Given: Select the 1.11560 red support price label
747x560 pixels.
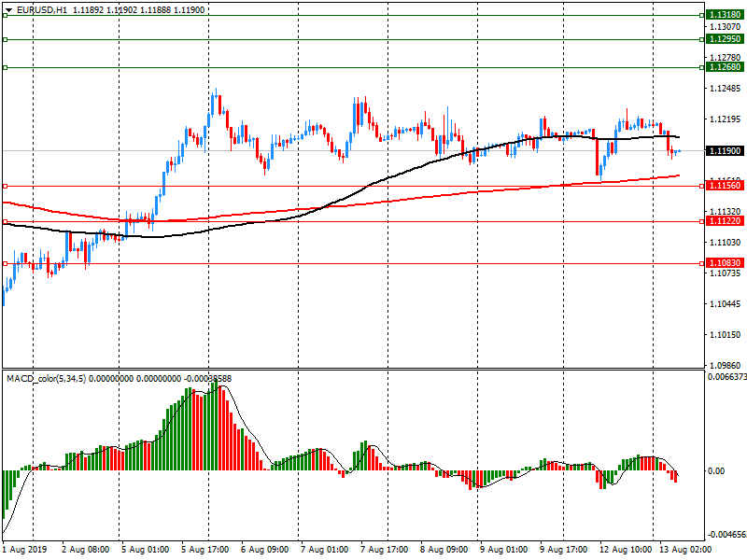Looking at the screenshot, I should coord(725,186).
